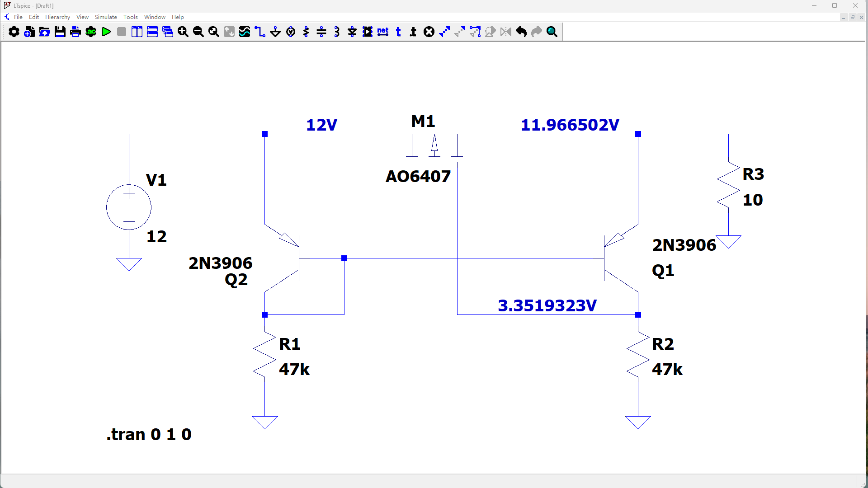Place a resistor component
This screenshot has height=488, width=868.
[x=306, y=32]
